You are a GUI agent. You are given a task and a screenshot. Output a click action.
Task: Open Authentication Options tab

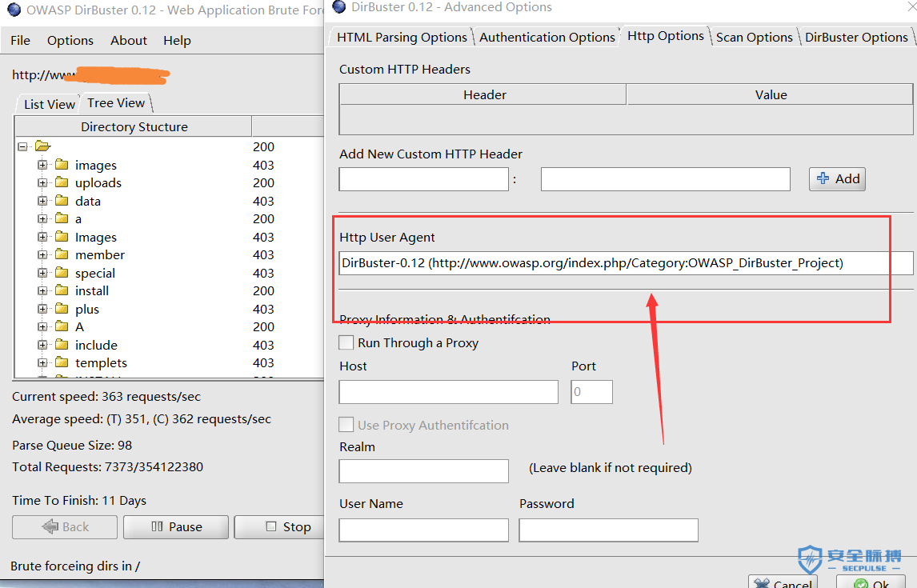coord(547,38)
